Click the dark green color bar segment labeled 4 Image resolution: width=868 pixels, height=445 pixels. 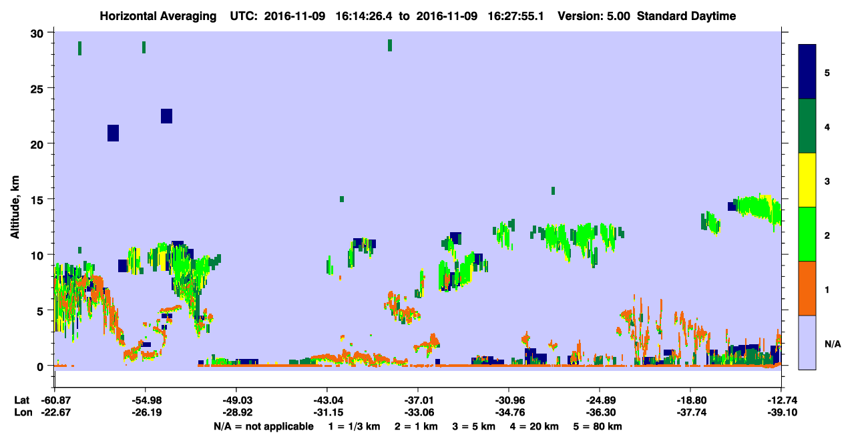click(x=807, y=126)
